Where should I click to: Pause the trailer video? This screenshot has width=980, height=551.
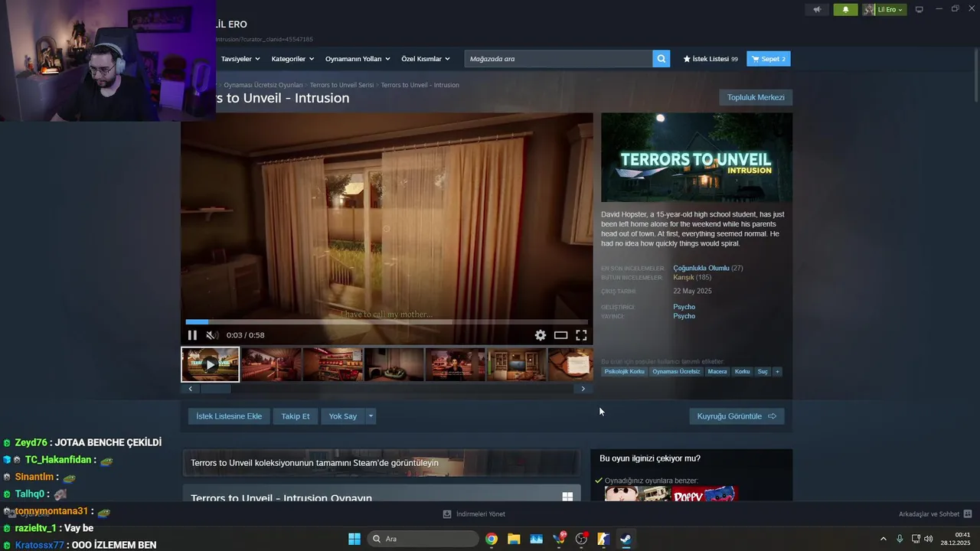tap(192, 335)
